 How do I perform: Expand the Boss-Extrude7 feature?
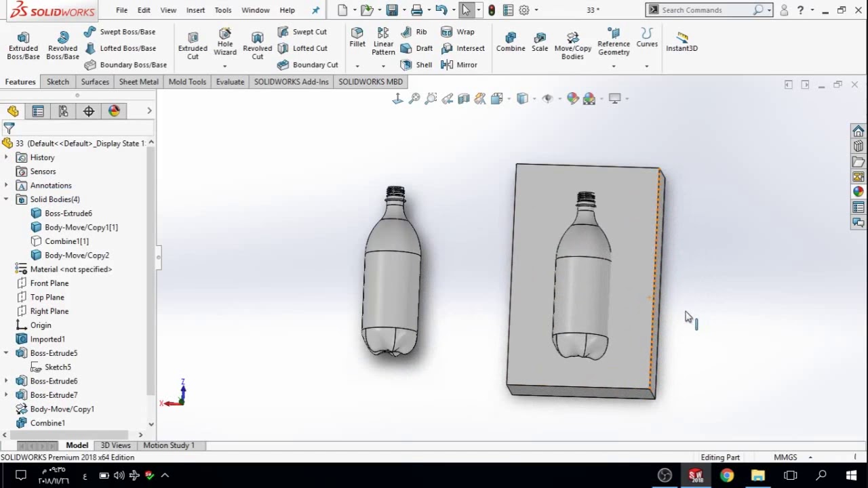[6, 395]
